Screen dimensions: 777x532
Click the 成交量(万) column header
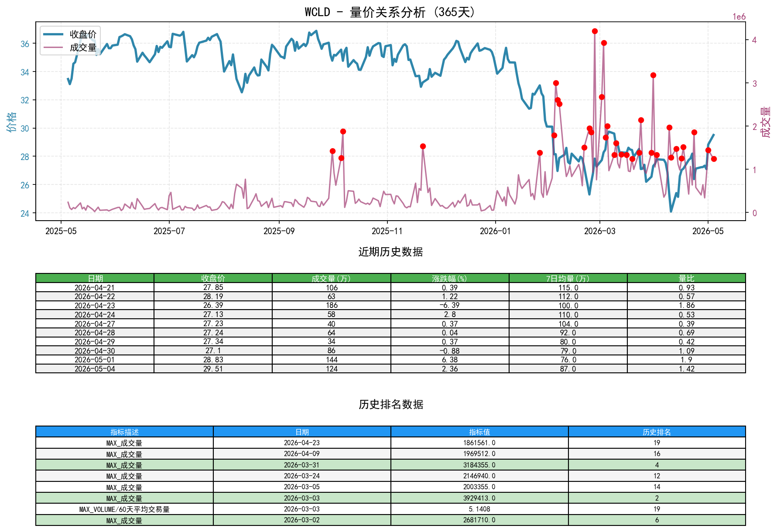tap(331, 278)
